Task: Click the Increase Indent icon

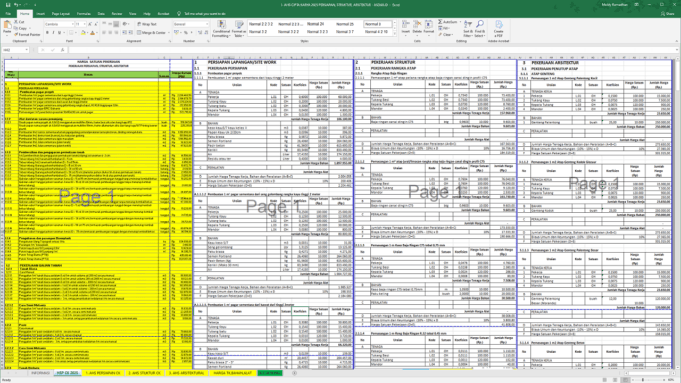Action: pyautogui.click(x=131, y=33)
